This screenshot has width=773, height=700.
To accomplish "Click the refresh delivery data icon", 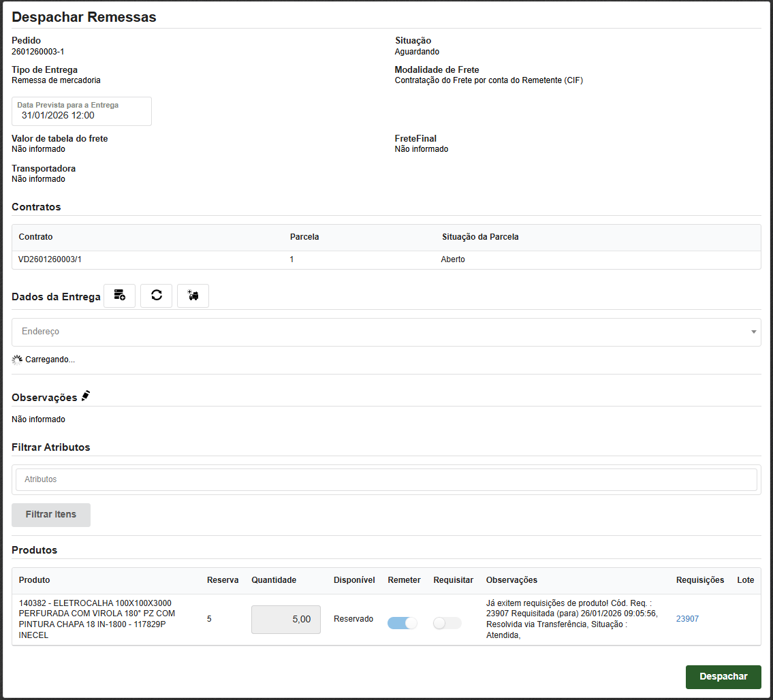I will [x=157, y=296].
